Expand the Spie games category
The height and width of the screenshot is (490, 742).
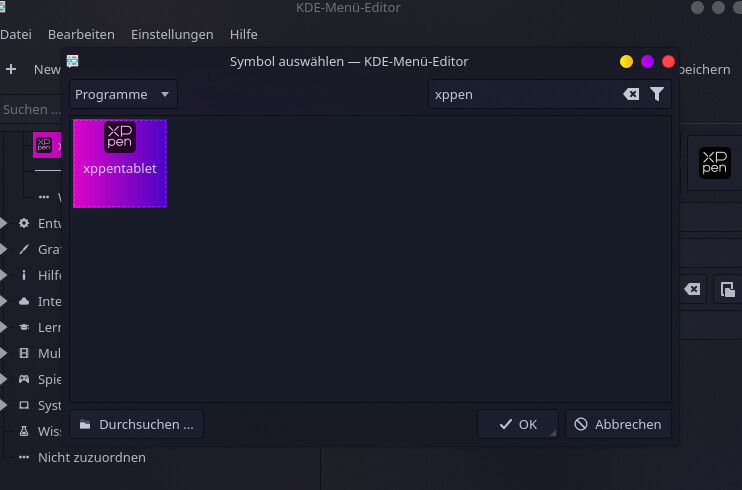click(x=3, y=379)
